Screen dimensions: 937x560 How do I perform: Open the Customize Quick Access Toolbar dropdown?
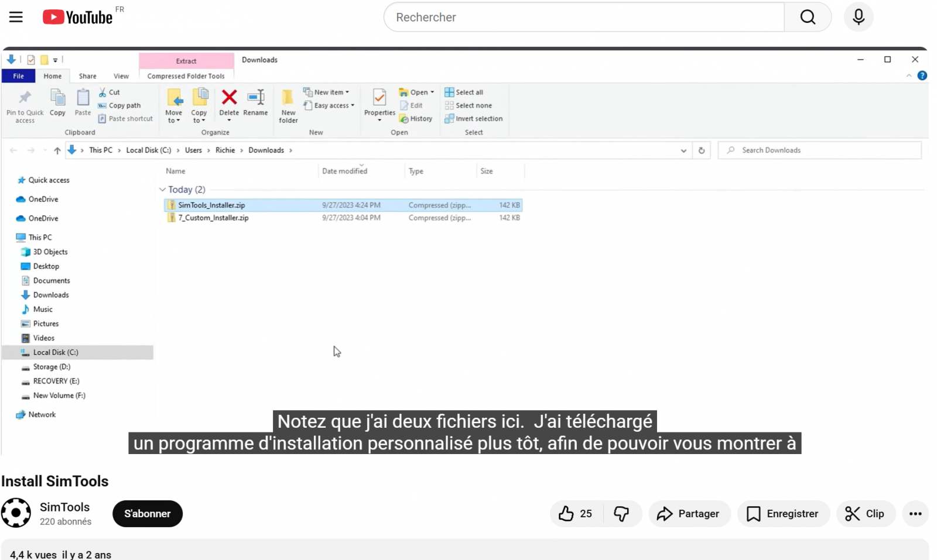56,60
